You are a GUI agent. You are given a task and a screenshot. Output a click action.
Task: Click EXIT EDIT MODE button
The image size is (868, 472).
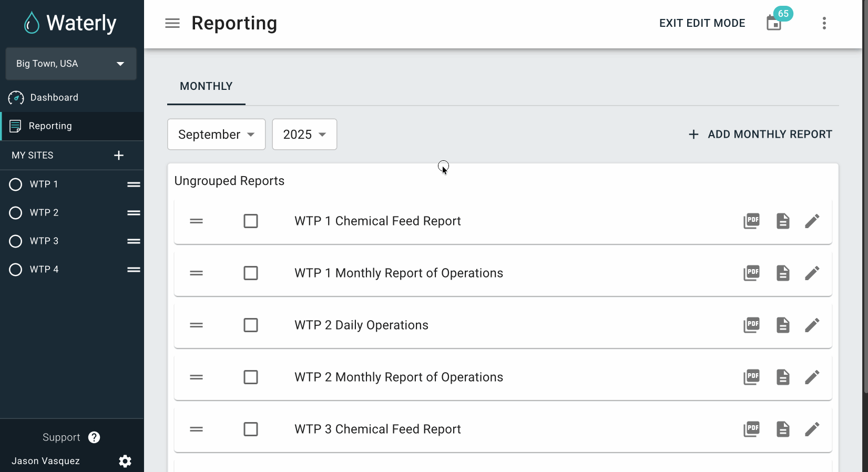click(702, 23)
